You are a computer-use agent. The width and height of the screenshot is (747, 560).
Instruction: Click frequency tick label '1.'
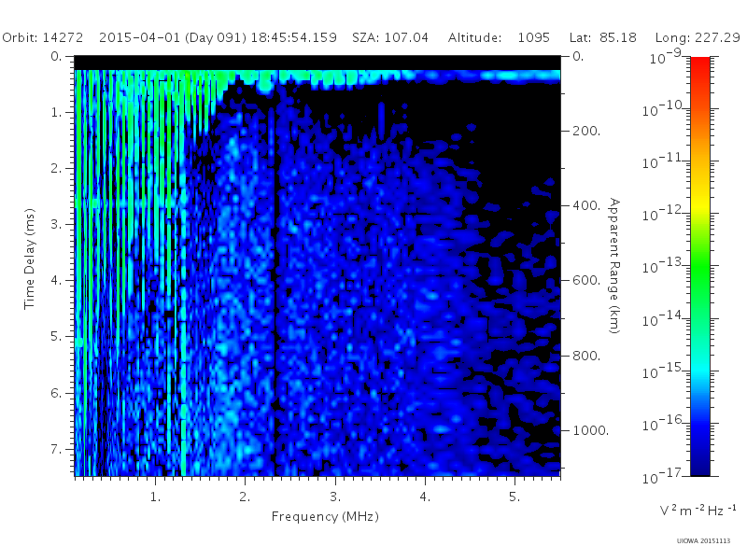(155, 497)
